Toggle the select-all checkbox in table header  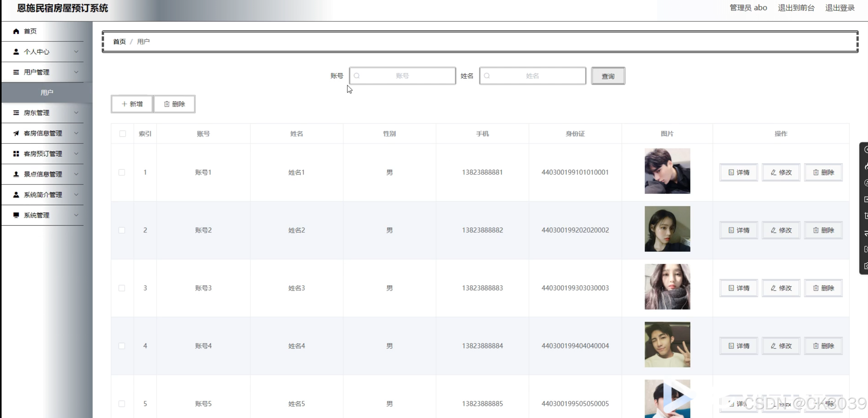(x=122, y=134)
